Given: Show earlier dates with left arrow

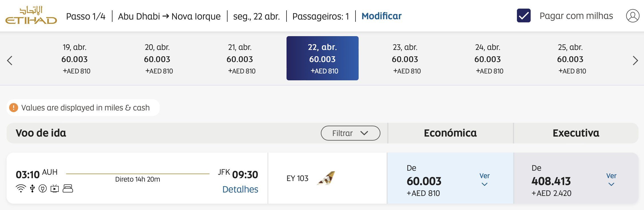Looking at the screenshot, I should 10,61.
